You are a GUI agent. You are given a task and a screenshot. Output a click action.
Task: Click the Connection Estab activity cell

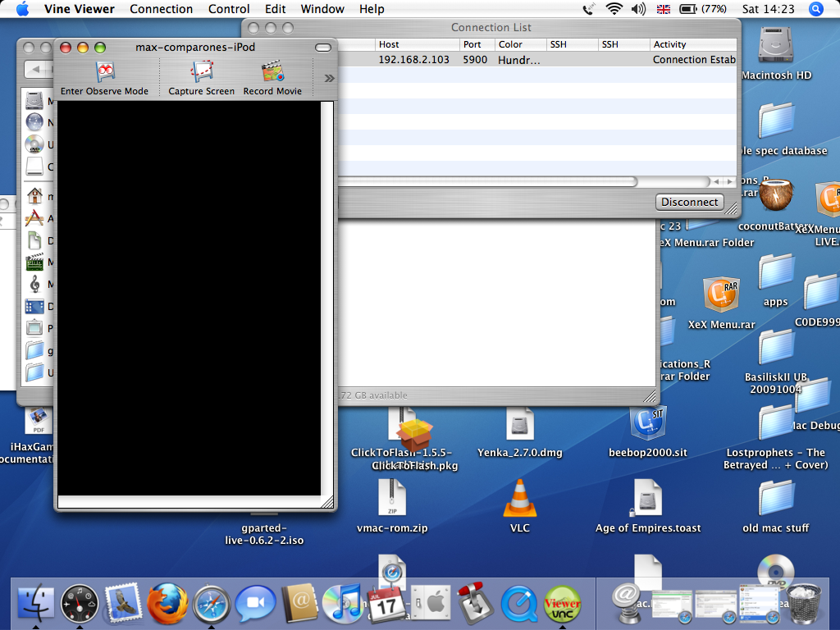tap(694, 59)
